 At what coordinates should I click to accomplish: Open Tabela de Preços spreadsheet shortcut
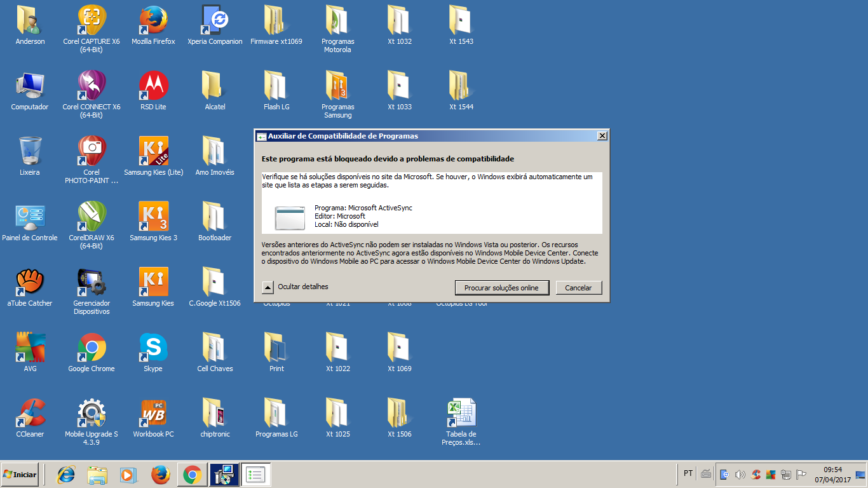(x=461, y=422)
